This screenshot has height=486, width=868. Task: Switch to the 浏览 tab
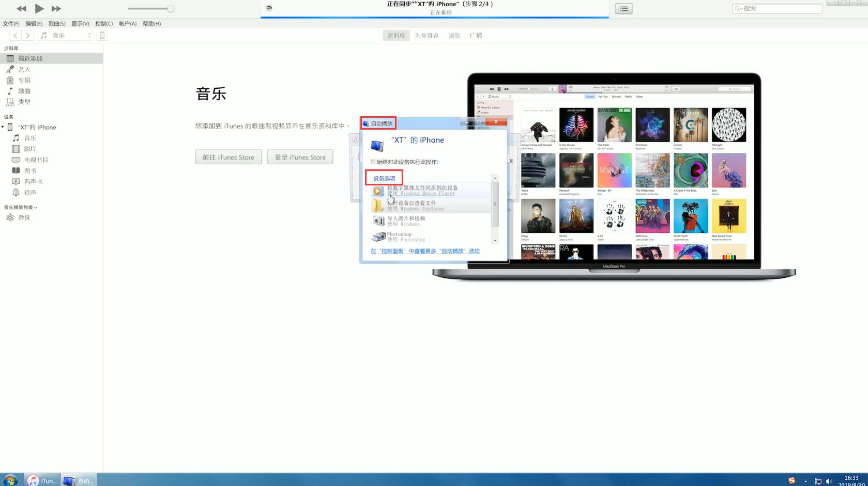pos(454,35)
